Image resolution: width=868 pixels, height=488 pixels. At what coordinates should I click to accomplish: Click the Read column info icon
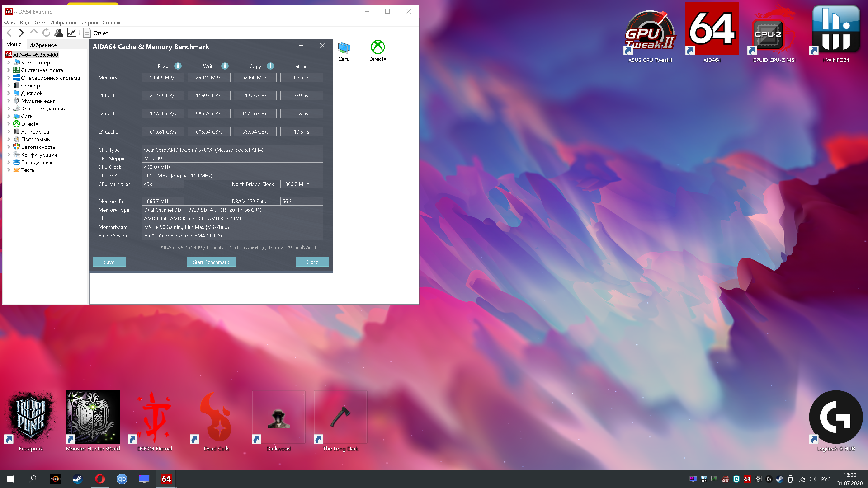(x=178, y=66)
